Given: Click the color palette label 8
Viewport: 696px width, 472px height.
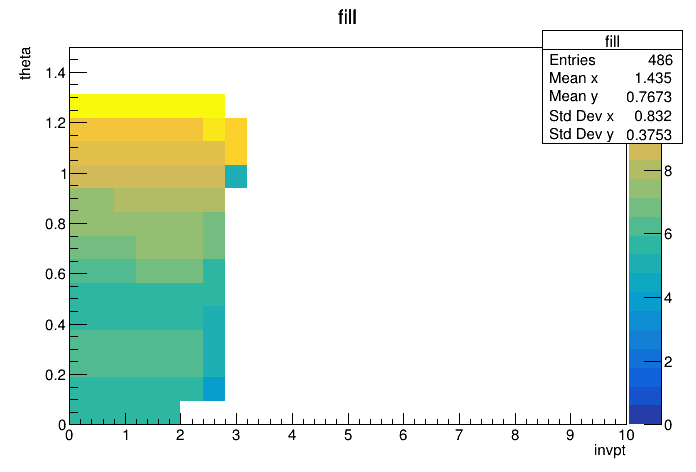Looking at the screenshot, I should click(668, 171).
